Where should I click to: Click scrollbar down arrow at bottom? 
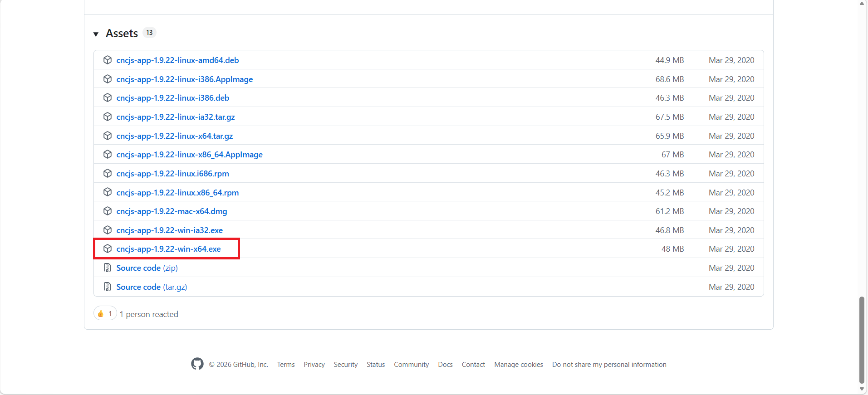tap(862, 389)
